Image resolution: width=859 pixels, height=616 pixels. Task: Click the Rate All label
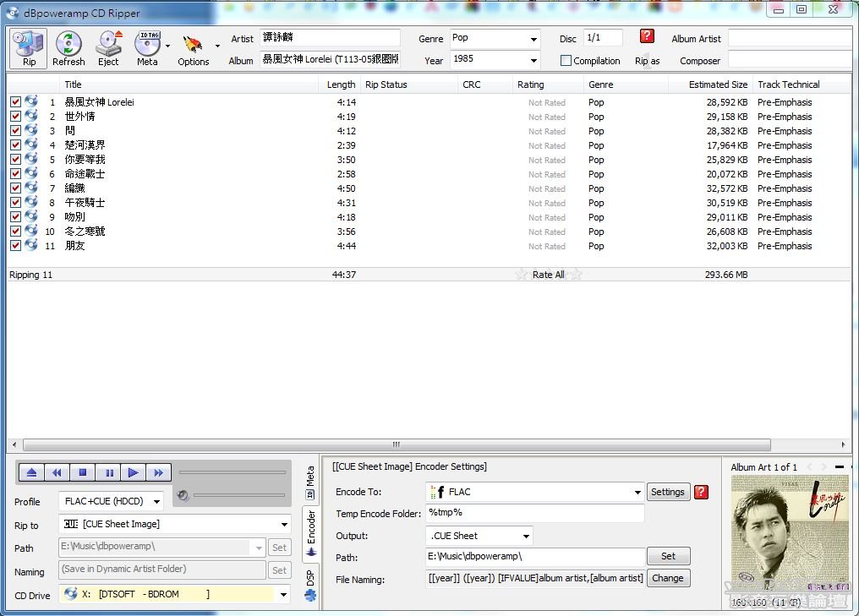point(548,275)
